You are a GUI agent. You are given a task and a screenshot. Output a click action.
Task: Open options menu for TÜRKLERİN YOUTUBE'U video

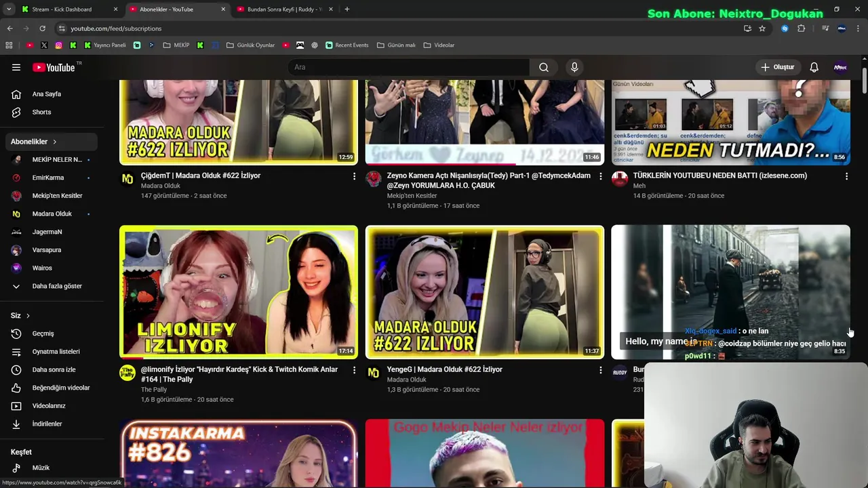[846, 176]
